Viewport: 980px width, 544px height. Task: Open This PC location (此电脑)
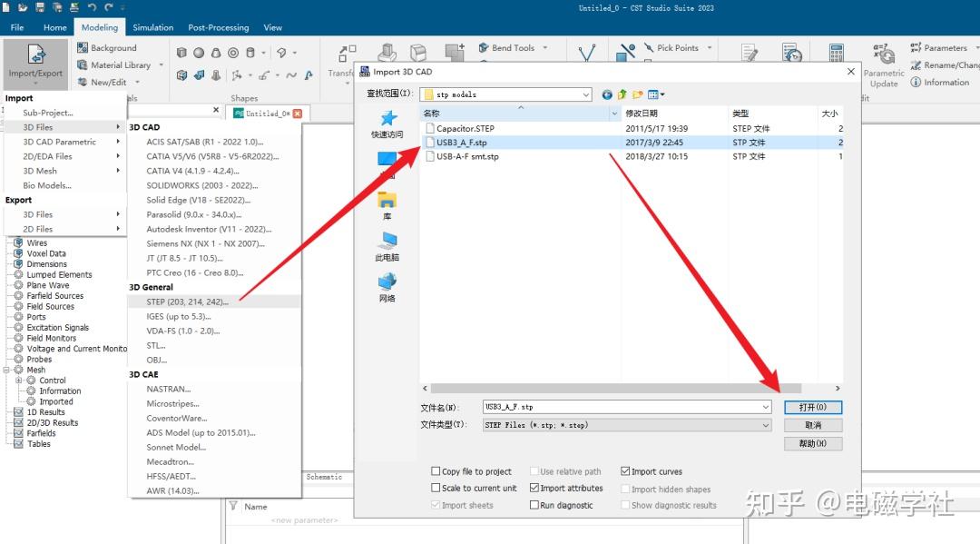click(387, 247)
